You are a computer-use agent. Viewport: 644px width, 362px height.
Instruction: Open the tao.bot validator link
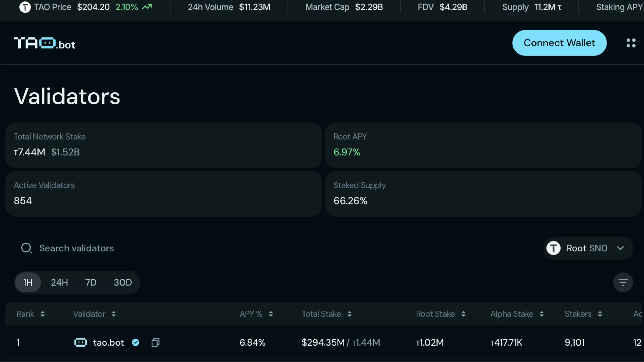click(108, 342)
